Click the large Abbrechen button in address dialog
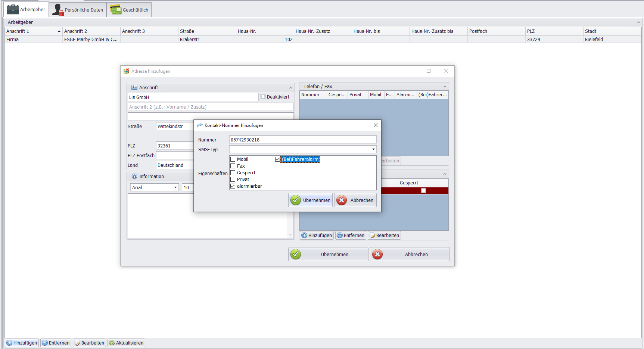The width and height of the screenshot is (644, 349). pyautogui.click(x=410, y=255)
